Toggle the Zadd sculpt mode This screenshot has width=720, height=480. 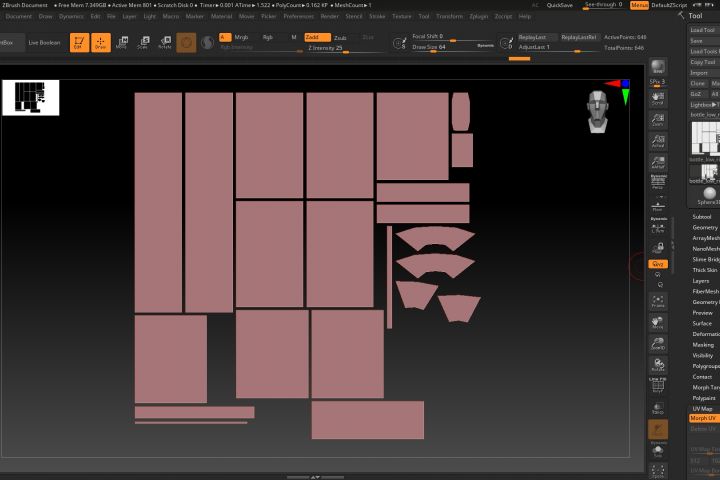318,37
